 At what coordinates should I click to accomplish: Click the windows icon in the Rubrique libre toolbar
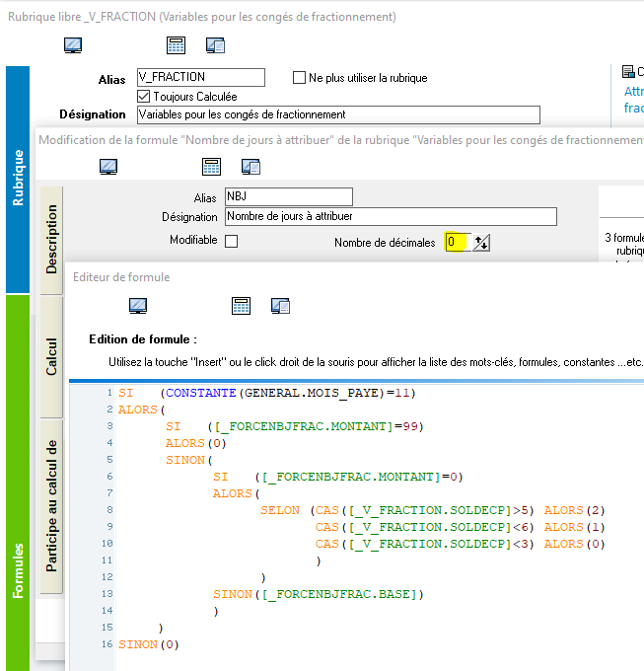point(216,44)
